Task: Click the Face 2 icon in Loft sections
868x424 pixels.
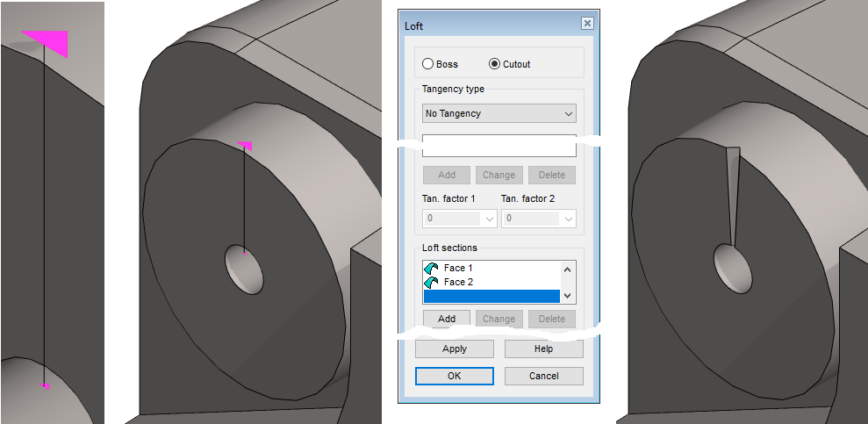Action: (431, 283)
